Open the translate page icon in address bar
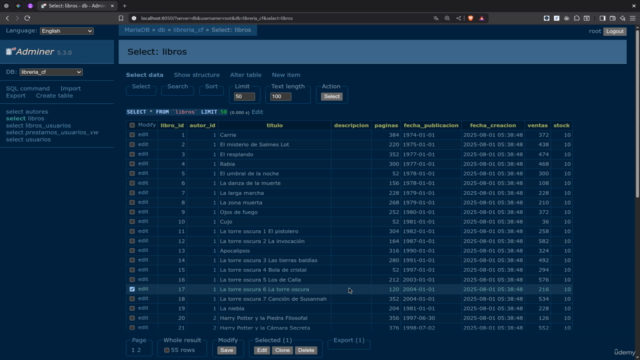Image resolution: width=640 pixels, height=360 pixels. pyautogui.click(x=436, y=18)
